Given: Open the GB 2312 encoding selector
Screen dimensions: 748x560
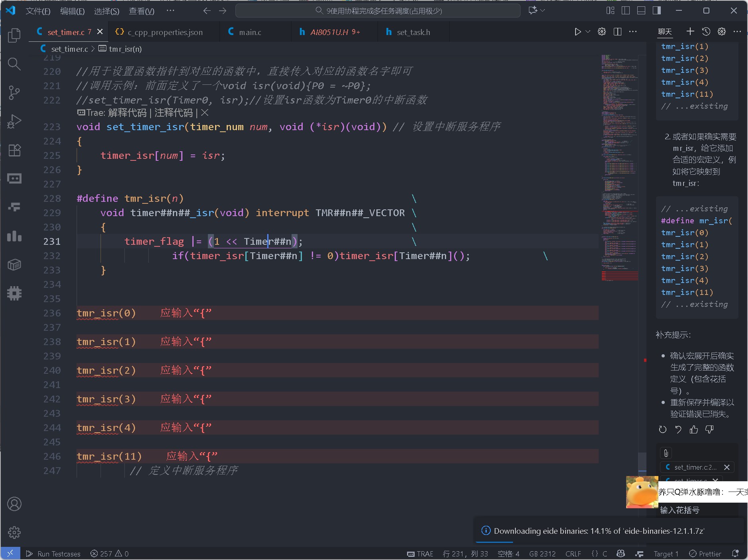Looking at the screenshot, I should pos(542,554).
